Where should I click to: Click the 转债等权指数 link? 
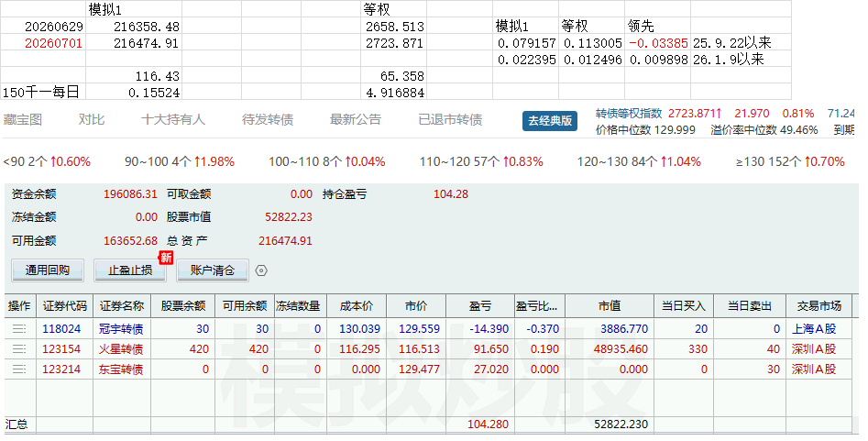coord(629,113)
